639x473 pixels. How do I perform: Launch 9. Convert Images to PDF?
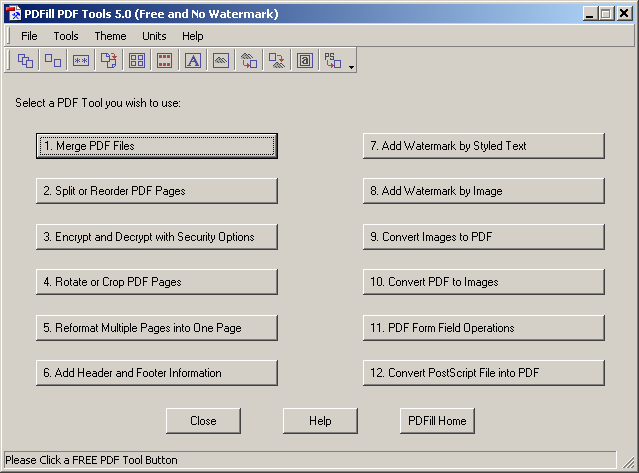click(x=484, y=237)
